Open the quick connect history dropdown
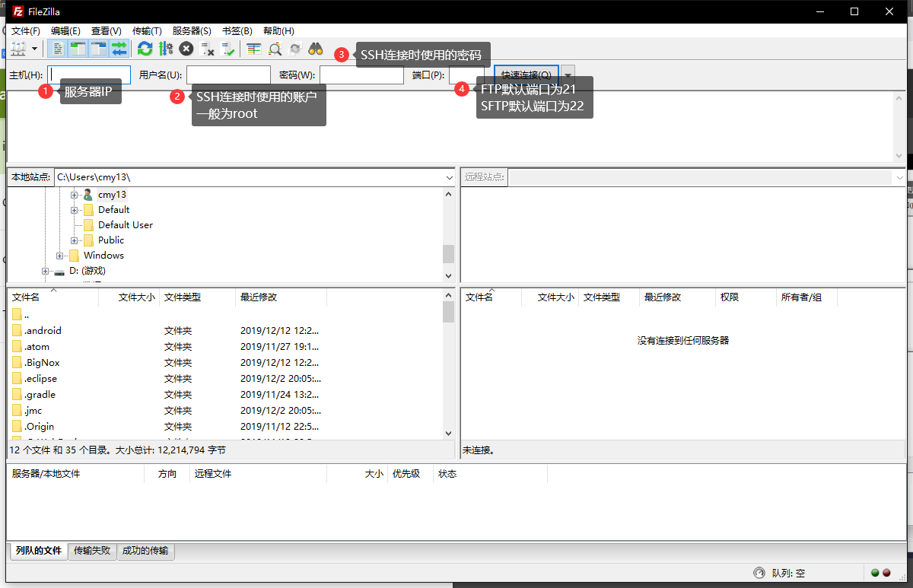The image size is (913, 588). click(x=568, y=75)
